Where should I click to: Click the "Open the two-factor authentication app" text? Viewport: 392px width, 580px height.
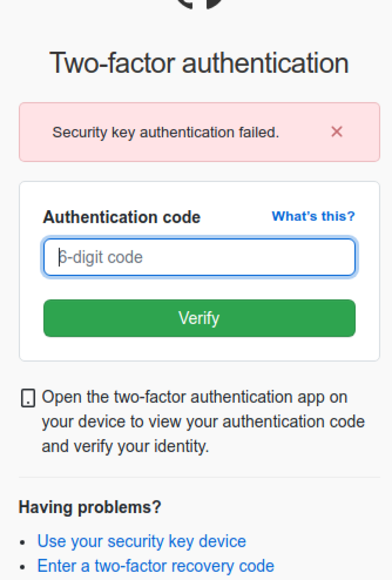(x=194, y=397)
